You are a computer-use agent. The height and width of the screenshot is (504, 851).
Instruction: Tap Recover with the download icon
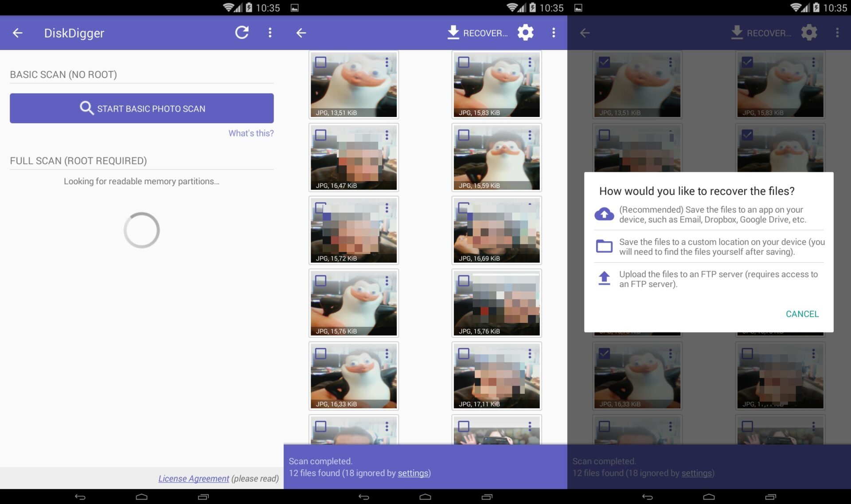click(477, 33)
